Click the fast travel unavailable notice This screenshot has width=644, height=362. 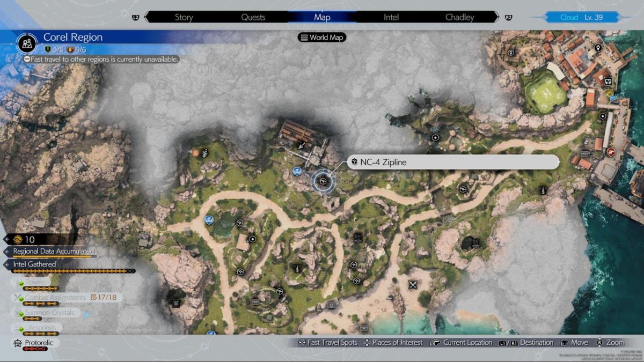pos(101,59)
